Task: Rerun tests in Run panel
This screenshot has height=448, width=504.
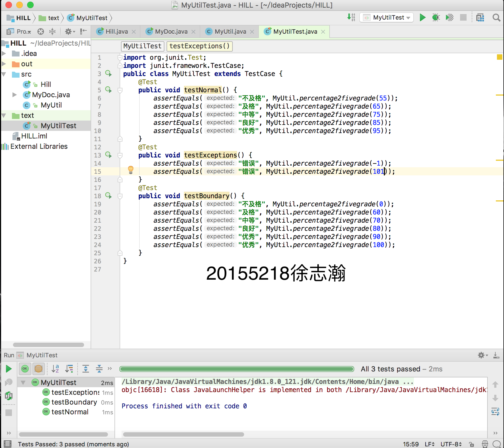Action: point(9,369)
